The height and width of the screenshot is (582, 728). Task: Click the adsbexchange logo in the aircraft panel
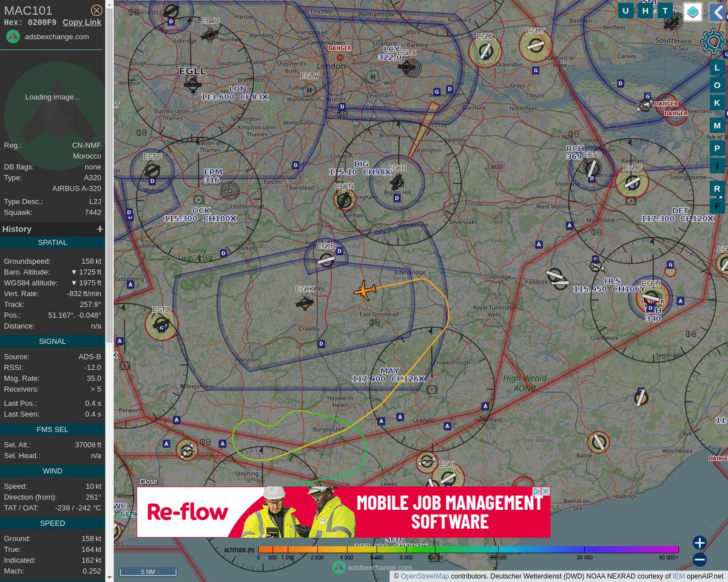pos(13,36)
